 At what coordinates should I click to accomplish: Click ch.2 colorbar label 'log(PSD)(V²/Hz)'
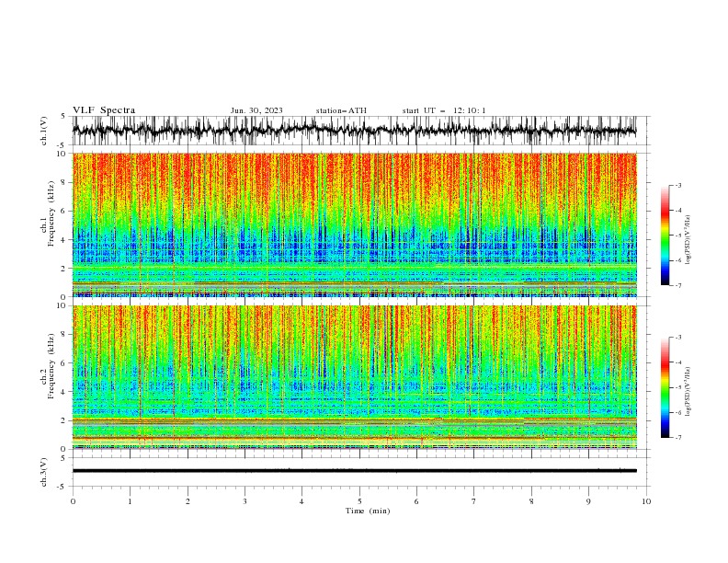pos(688,392)
